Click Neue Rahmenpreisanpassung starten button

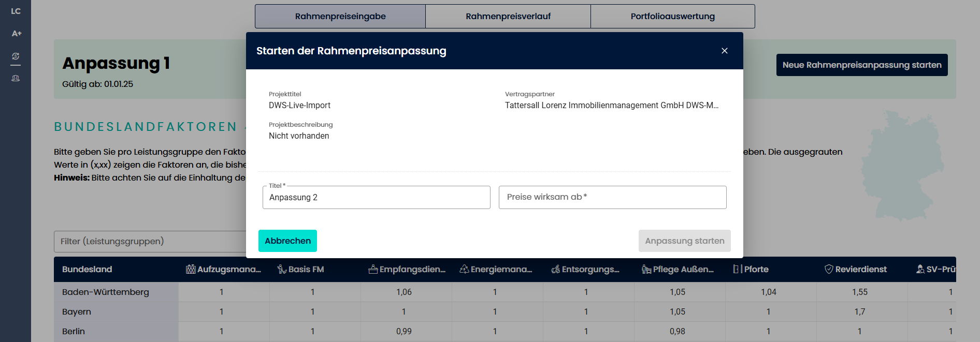point(861,65)
